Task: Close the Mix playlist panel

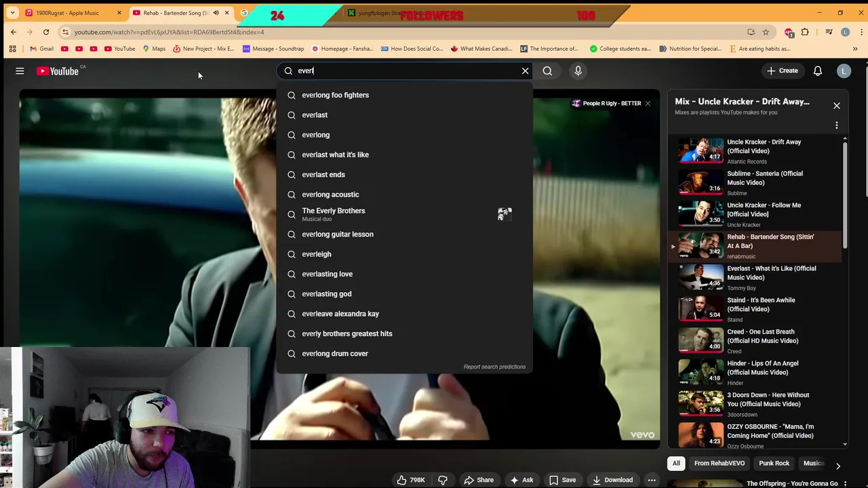Action: pos(836,106)
